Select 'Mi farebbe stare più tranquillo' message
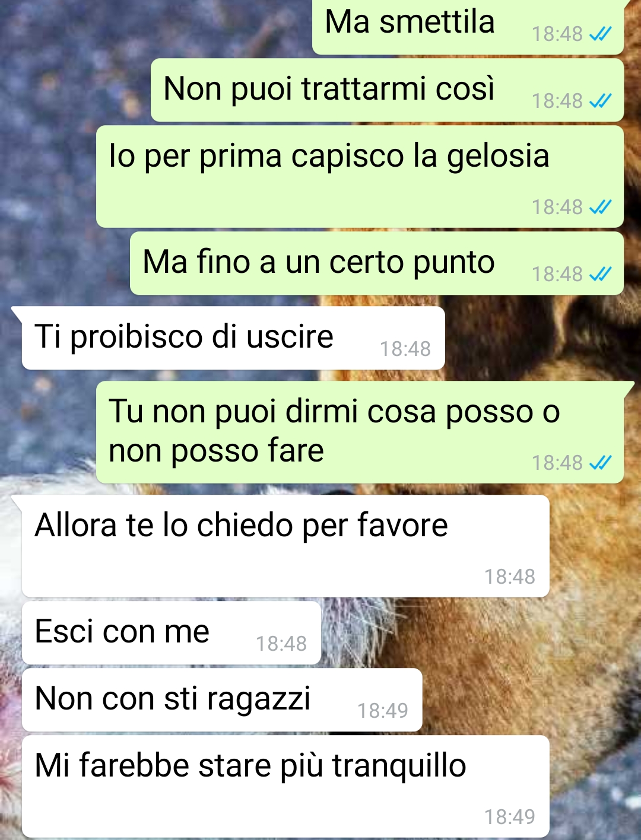Viewport: 641px width, 840px height. 285,787
